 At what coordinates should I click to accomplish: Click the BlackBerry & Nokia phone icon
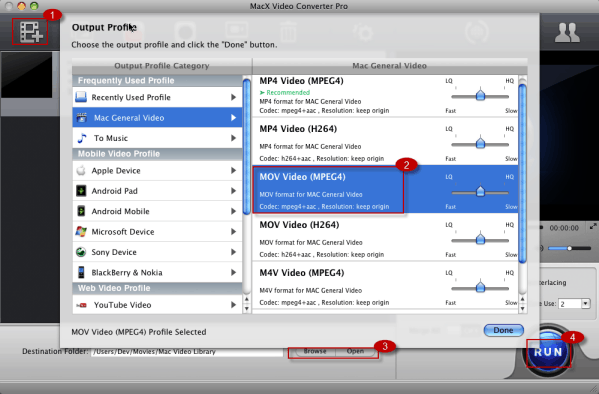(81, 272)
